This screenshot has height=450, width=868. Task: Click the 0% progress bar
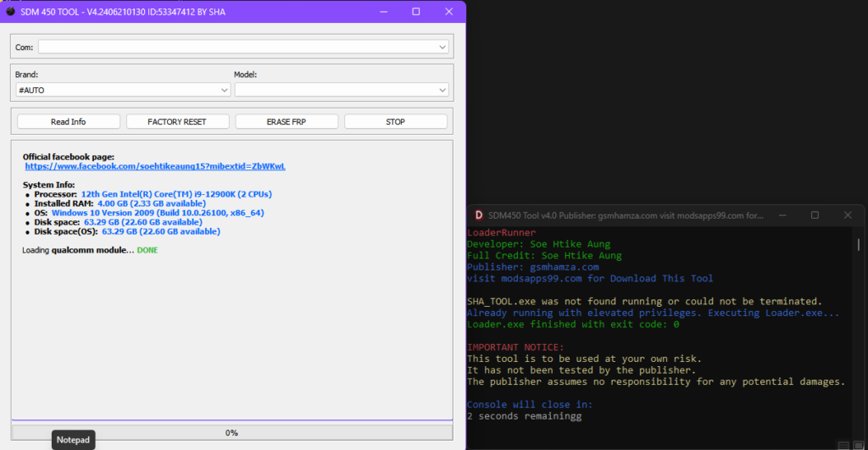(x=231, y=432)
